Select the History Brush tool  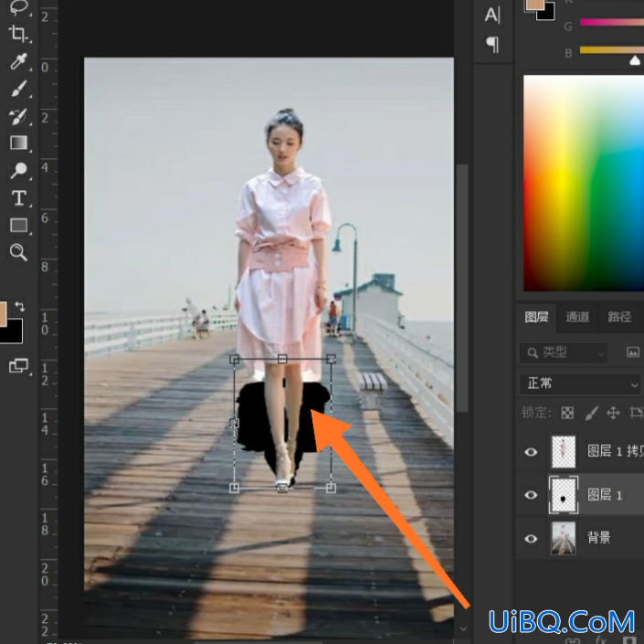point(18,116)
